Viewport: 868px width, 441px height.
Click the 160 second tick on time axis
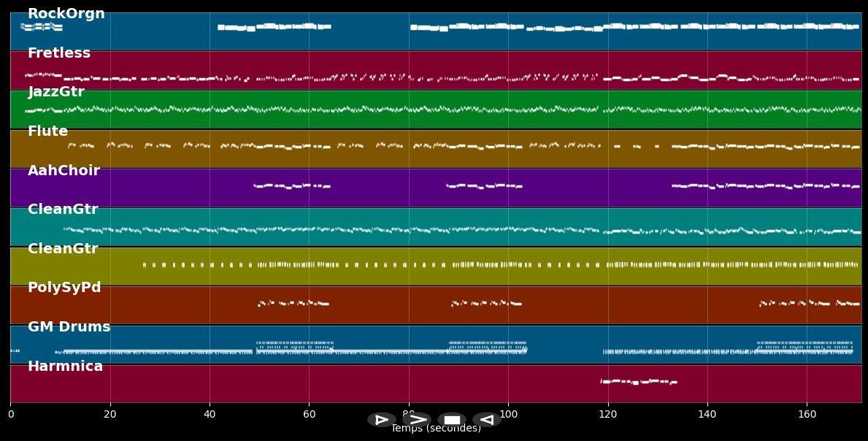(807, 414)
